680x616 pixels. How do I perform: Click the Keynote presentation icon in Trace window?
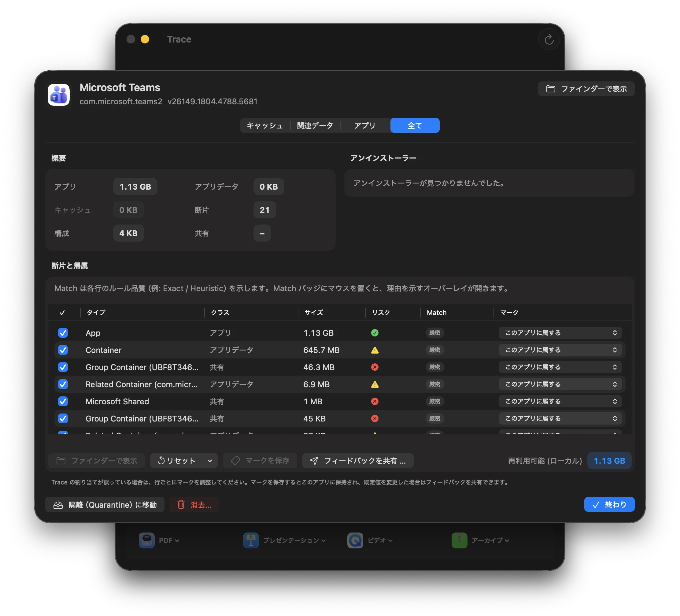click(251, 540)
